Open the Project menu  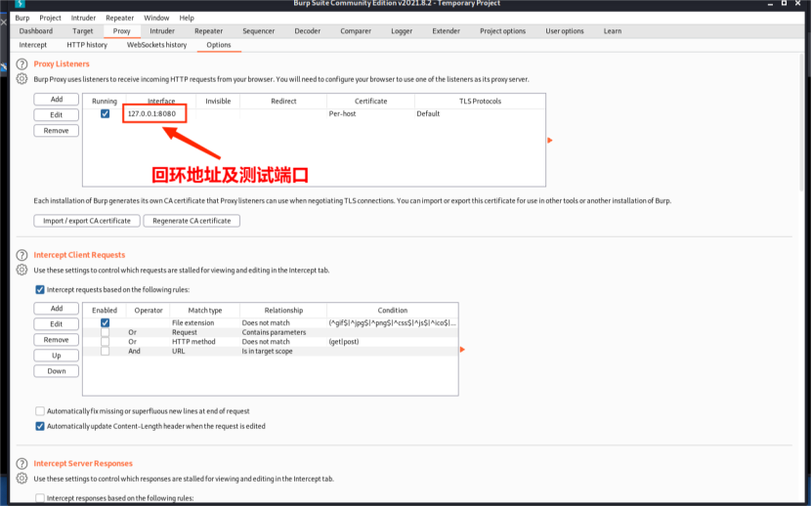tap(50, 18)
